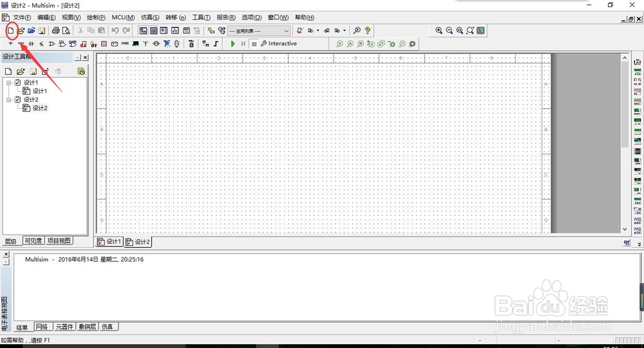Open the MCU(M) menu
The width and height of the screenshot is (644, 348).
tap(123, 17)
